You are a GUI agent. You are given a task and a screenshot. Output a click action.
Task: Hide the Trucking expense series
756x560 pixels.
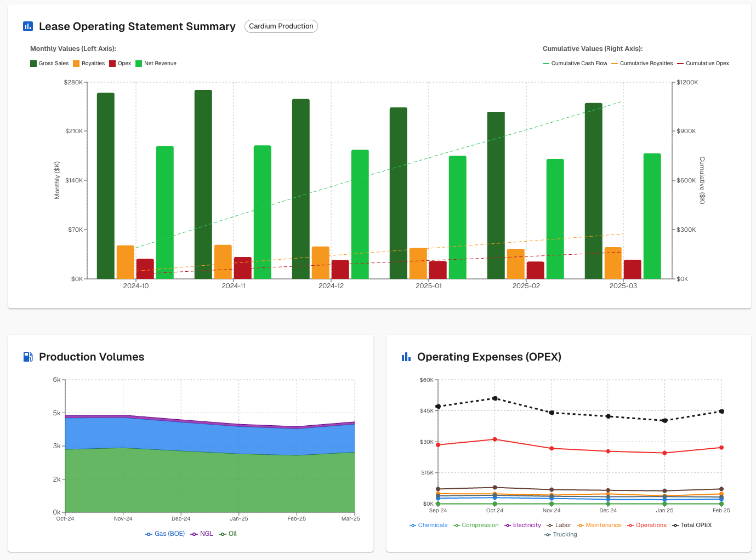[560, 534]
